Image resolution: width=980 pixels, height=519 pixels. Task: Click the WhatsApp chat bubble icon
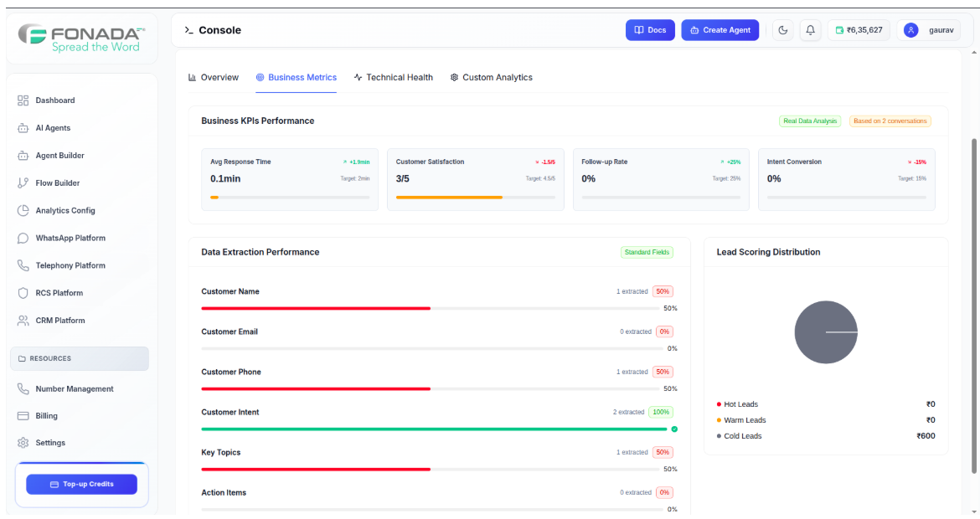point(23,238)
